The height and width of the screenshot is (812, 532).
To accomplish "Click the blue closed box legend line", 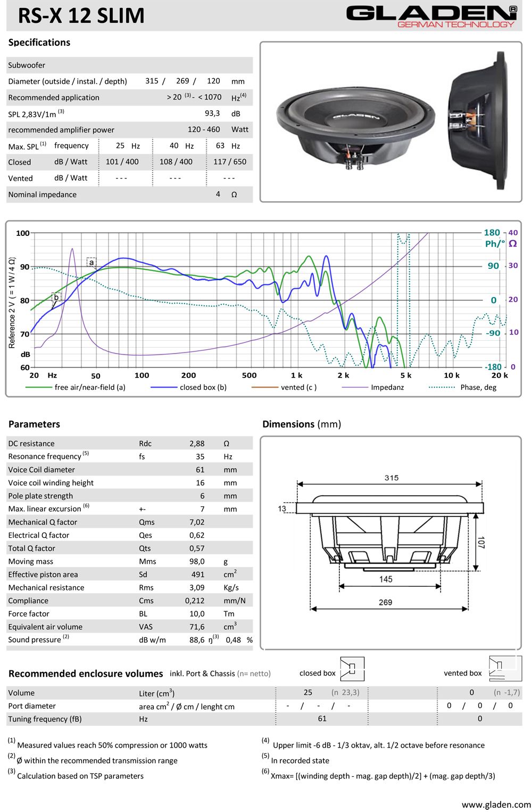I will point(164,387).
